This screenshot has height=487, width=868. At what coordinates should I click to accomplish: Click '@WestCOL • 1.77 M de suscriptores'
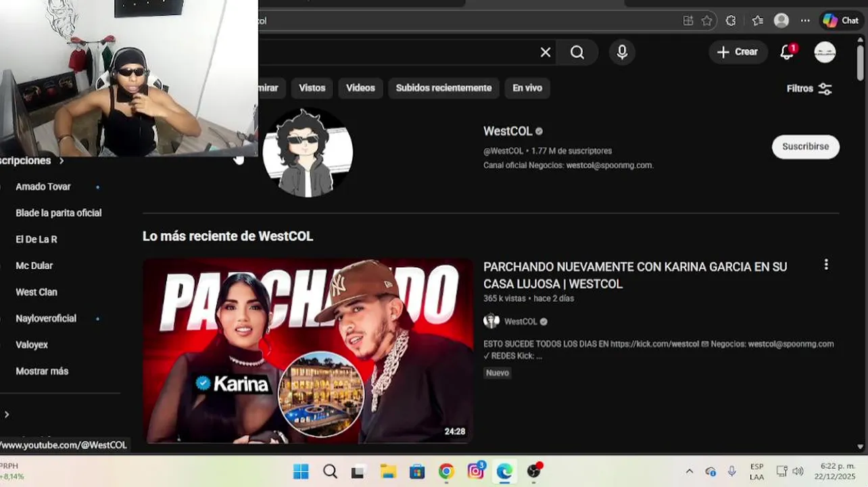(548, 151)
